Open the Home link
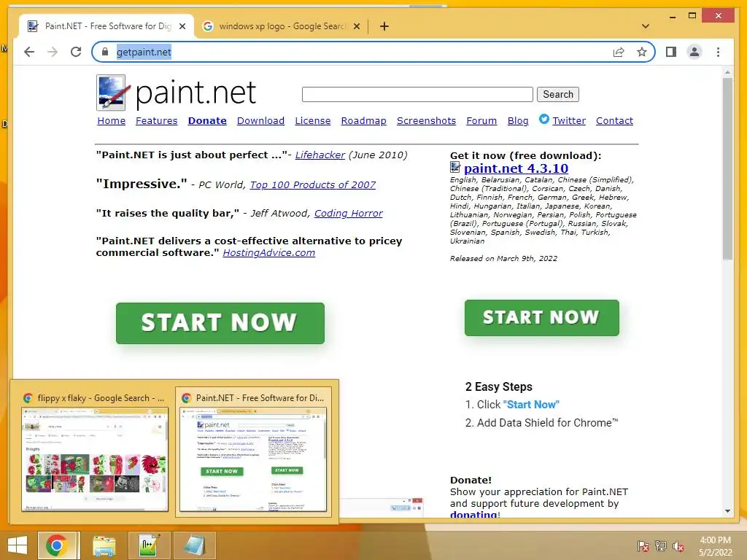747x560 pixels. point(112,121)
